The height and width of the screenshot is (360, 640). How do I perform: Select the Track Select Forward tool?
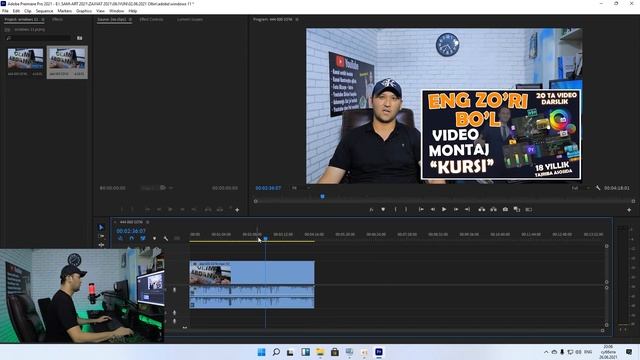101,236
